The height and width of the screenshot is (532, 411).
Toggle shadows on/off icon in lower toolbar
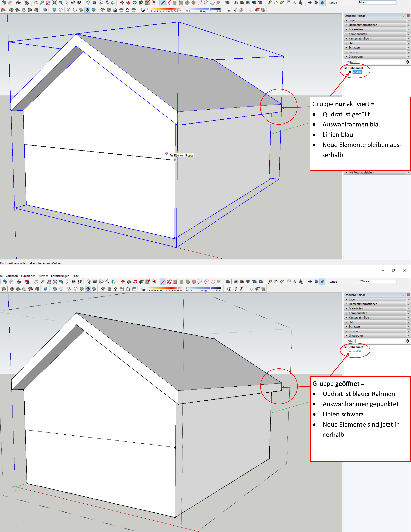[143, 289]
